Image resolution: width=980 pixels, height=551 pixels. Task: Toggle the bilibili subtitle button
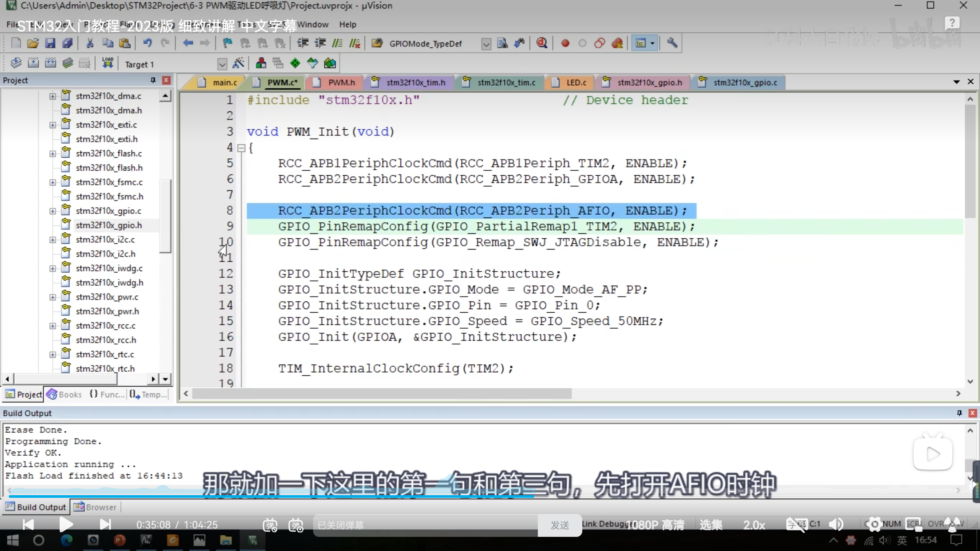point(796,525)
